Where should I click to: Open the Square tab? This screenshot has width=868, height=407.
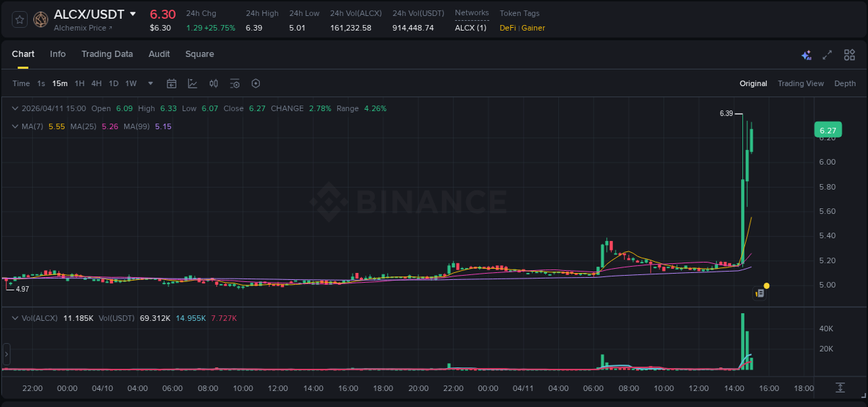click(x=199, y=54)
